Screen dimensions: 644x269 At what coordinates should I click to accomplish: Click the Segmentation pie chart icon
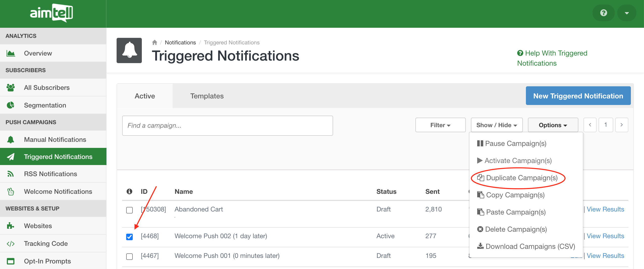(x=11, y=105)
